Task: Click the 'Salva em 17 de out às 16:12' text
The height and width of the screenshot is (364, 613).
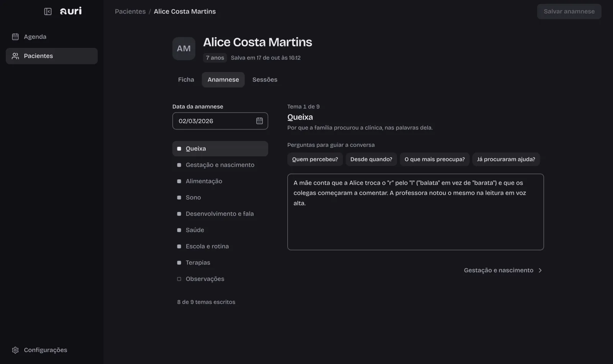Action: (x=266, y=58)
